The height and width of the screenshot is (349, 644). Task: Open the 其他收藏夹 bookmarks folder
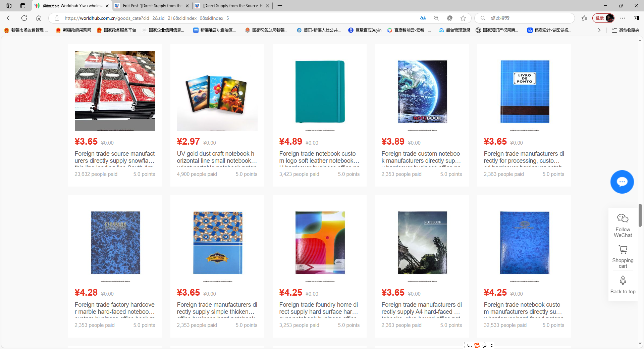click(626, 30)
